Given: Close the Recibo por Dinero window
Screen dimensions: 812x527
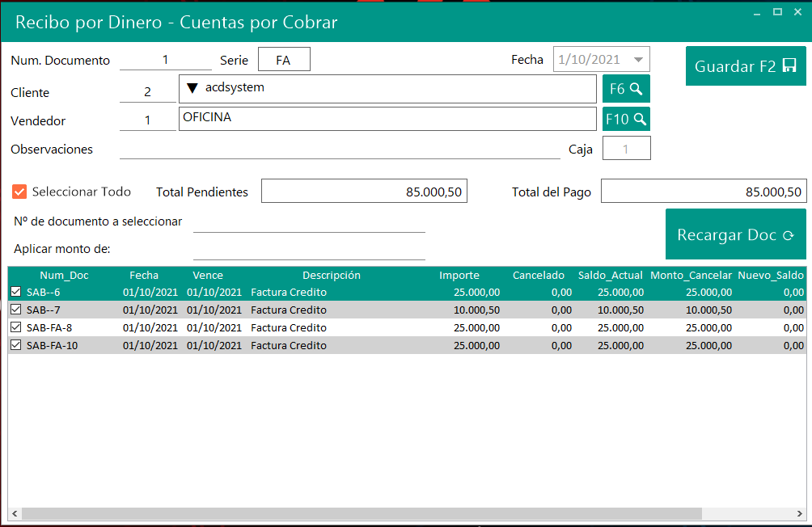Looking at the screenshot, I should [x=797, y=12].
